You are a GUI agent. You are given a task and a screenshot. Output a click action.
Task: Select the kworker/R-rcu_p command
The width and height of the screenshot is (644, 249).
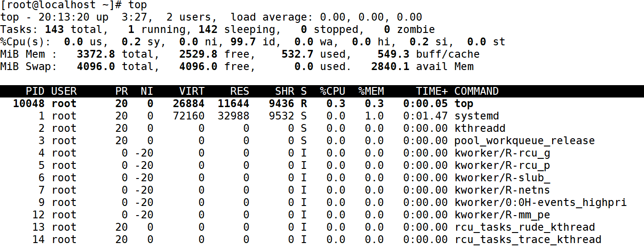click(502, 165)
